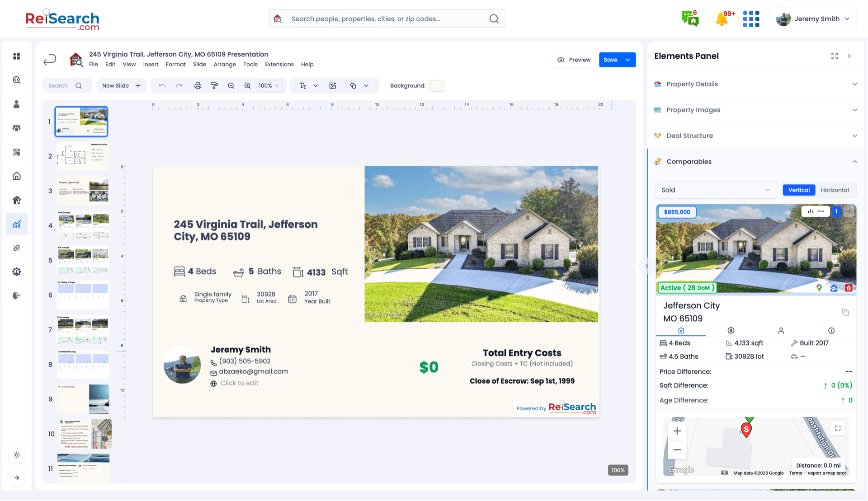This screenshot has width=868, height=501.
Task: Copy the Jefferson City comparable address
Action: [845, 313]
